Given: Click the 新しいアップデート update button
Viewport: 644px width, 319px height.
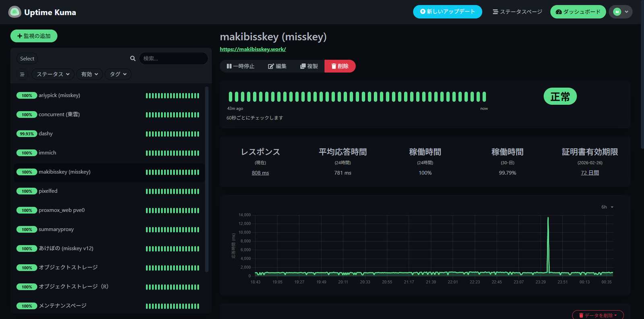Looking at the screenshot, I should [x=447, y=12].
